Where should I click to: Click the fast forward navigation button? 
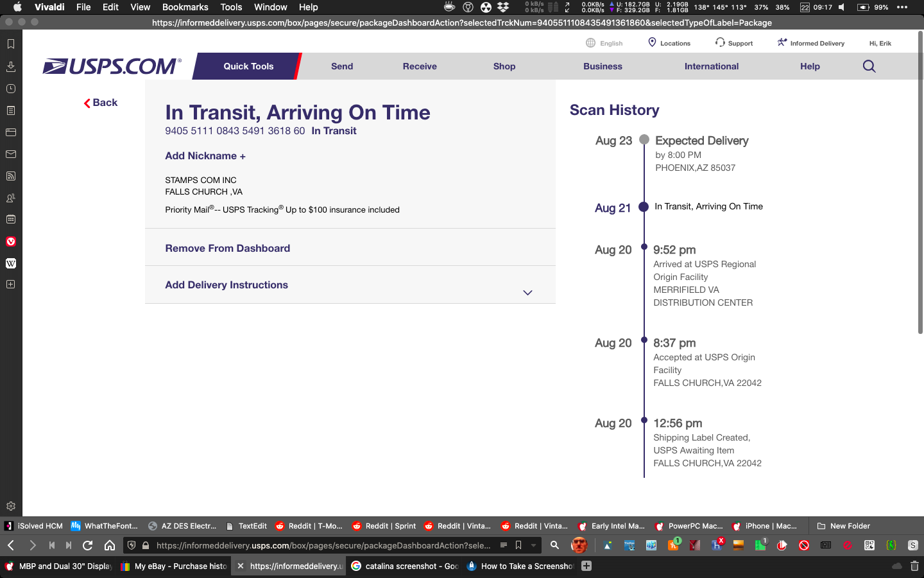tap(69, 545)
